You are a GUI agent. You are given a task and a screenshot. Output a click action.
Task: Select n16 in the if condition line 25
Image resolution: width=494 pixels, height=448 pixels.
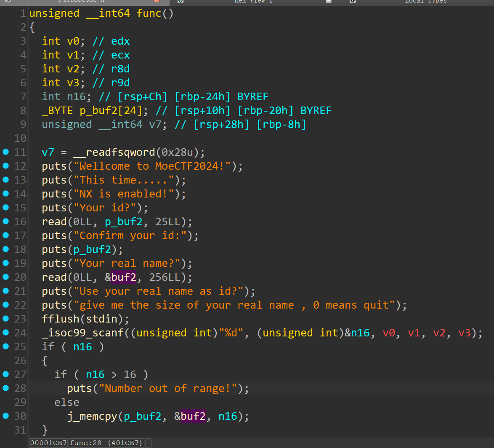(x=82, y=346)
